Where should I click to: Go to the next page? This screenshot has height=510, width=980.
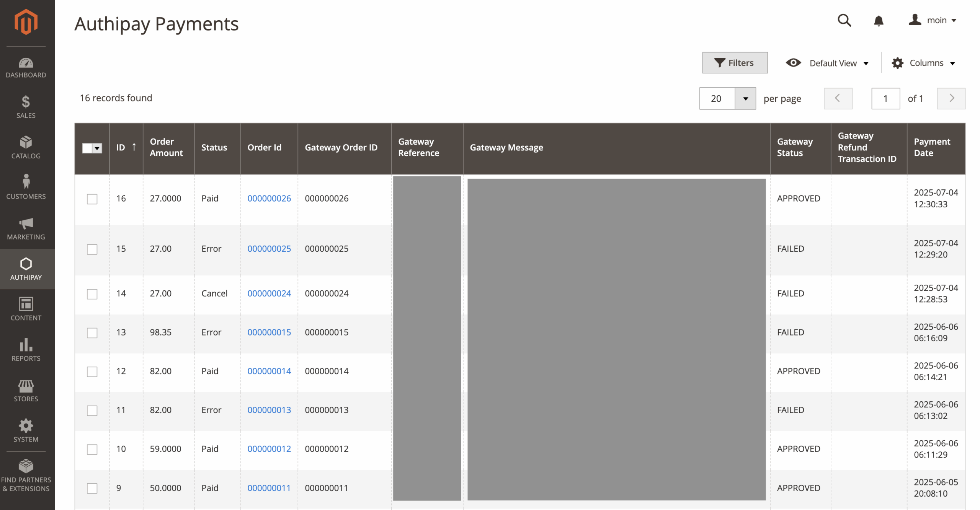tap(951, 99)
